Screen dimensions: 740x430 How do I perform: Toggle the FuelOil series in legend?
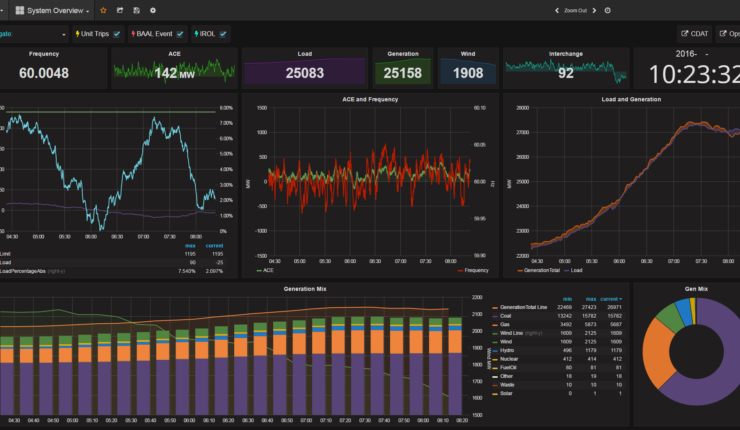tap(508, 368)
